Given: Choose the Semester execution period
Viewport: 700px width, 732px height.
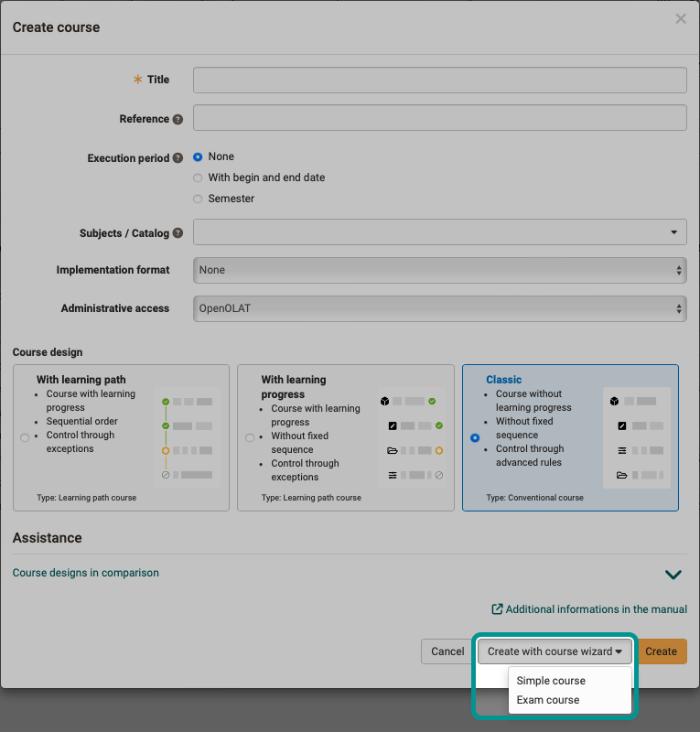Looking at the screenshot, I should pyautogui.click(x=198, y=199).
